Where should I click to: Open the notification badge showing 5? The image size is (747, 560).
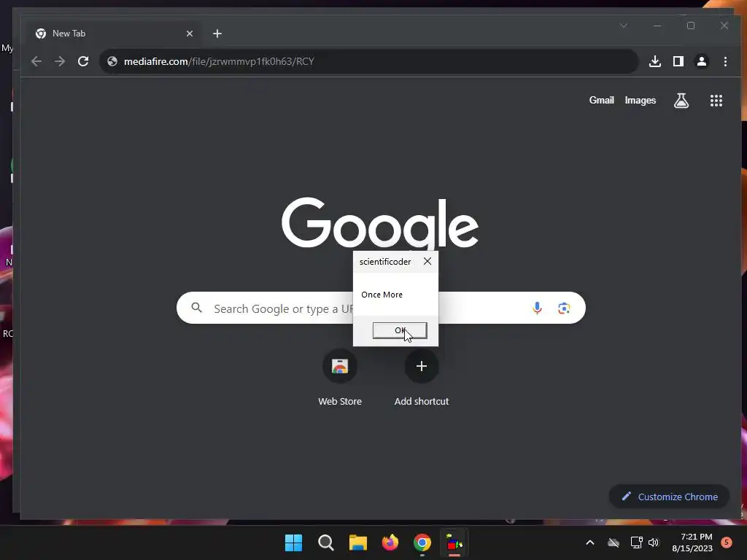click(727, 542)
